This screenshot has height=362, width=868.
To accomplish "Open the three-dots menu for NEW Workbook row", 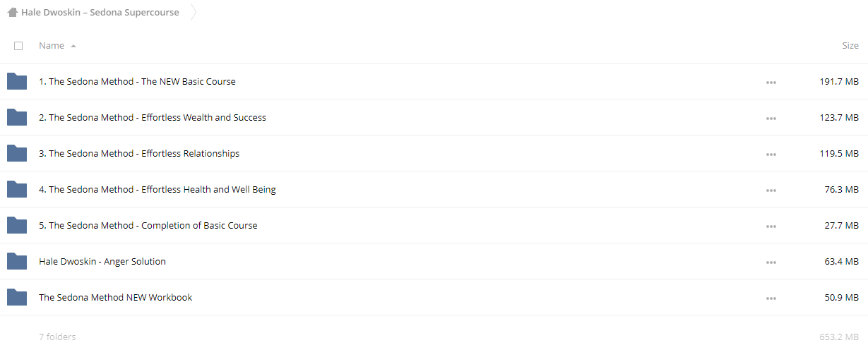I will click(771, 298).
